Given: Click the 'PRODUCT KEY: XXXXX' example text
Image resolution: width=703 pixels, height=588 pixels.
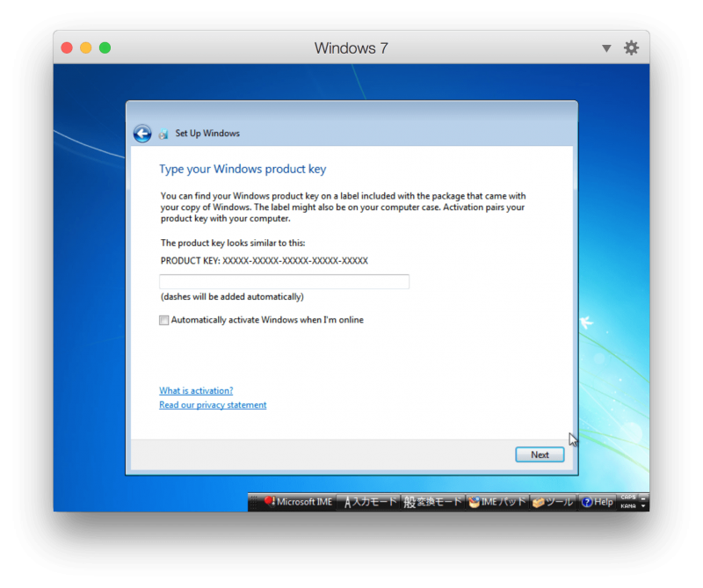Looking at the screenshot, I should [265, 260].
